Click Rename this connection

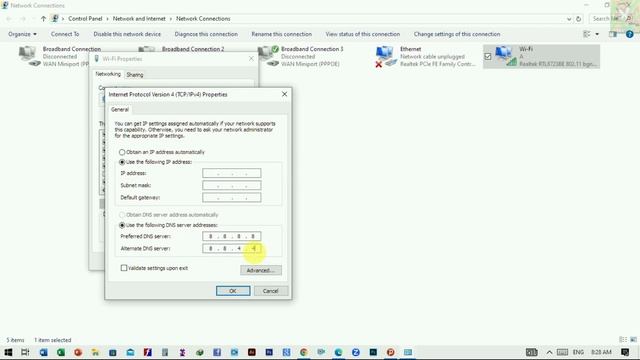click(x=282, y=34)
